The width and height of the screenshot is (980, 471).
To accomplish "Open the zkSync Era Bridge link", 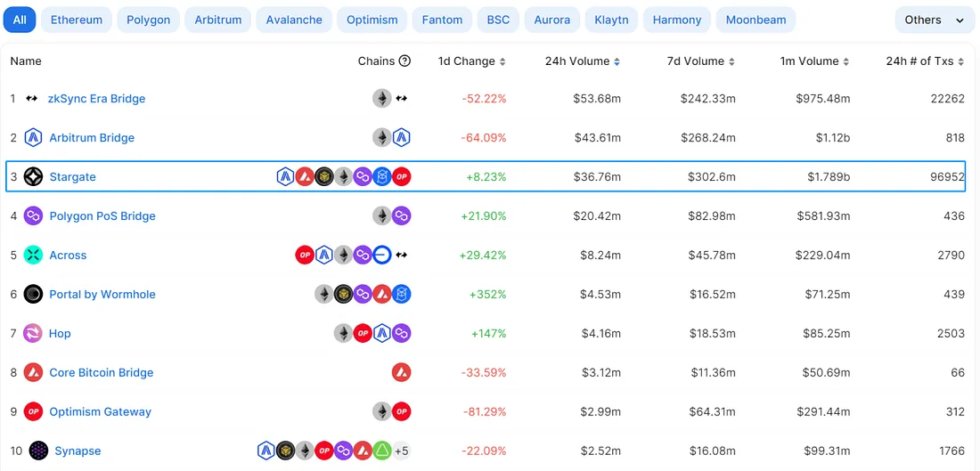I will click(x=96, y=98).
